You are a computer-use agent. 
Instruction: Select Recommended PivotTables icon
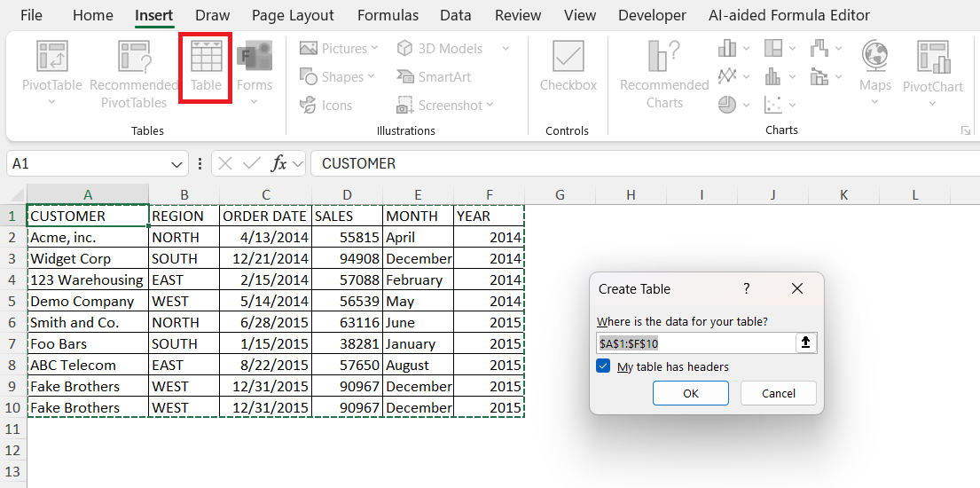tap(134, 75)
